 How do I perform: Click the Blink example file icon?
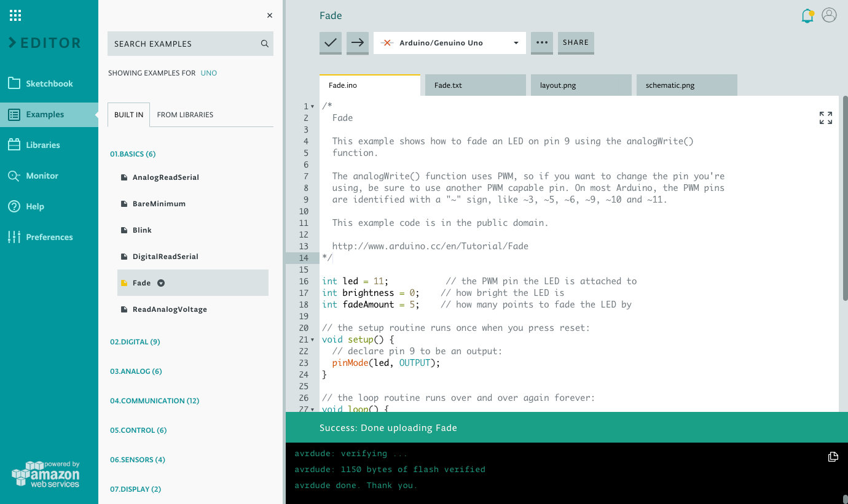[x=124, y=230]
